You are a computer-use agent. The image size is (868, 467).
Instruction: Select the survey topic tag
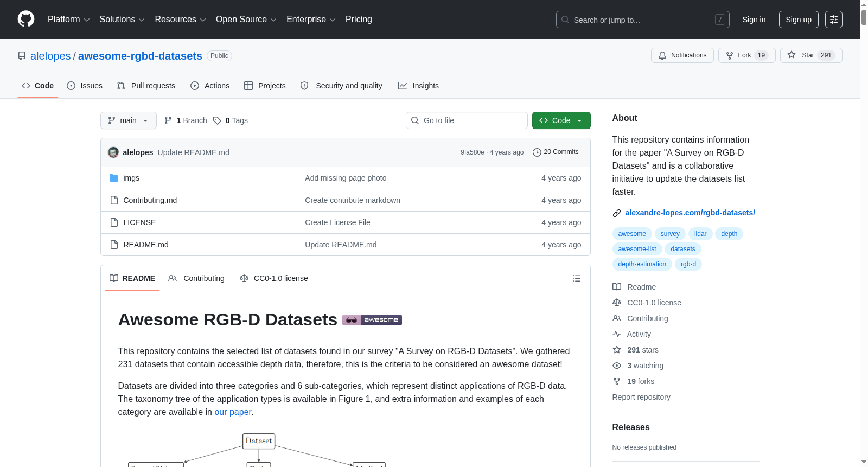coord(670,234)
